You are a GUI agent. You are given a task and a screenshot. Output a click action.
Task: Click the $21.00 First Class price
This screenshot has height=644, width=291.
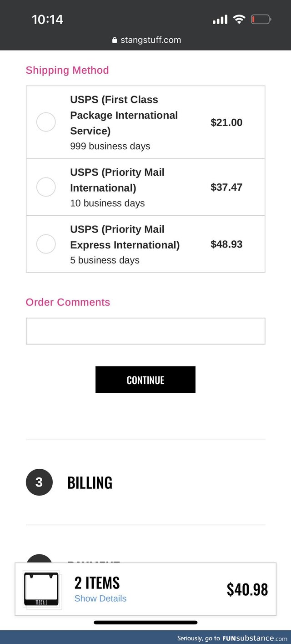(x=226, y=122)
